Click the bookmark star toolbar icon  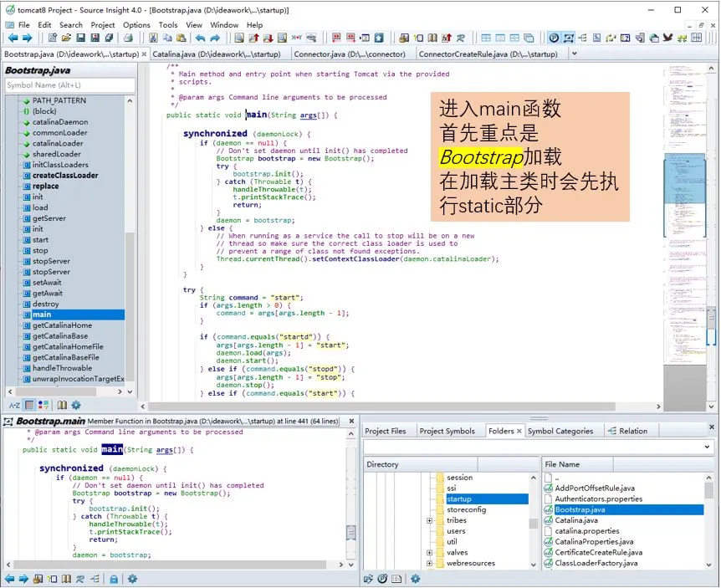coord(379,38)
